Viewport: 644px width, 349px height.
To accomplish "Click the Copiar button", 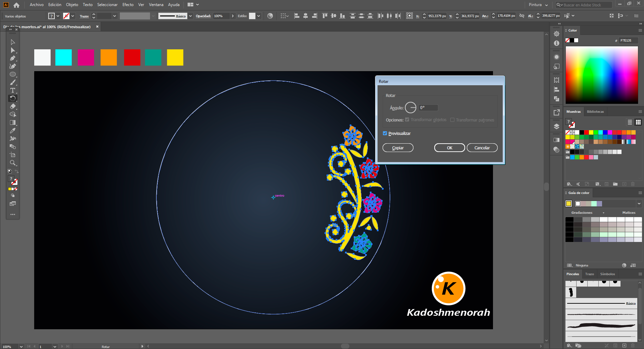I will point(398,148).
